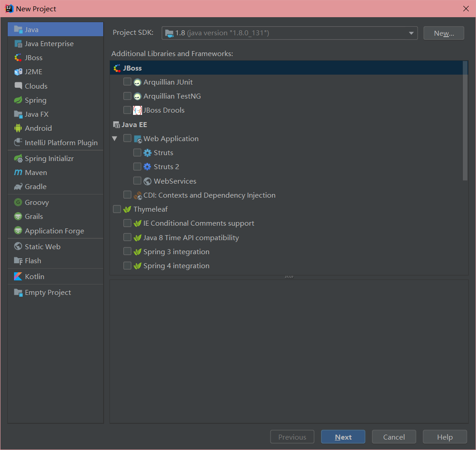The width and height of the screenshot is (476, 450).
Task: Click the Kotlin K icon
Action: (x=18, y=276)
